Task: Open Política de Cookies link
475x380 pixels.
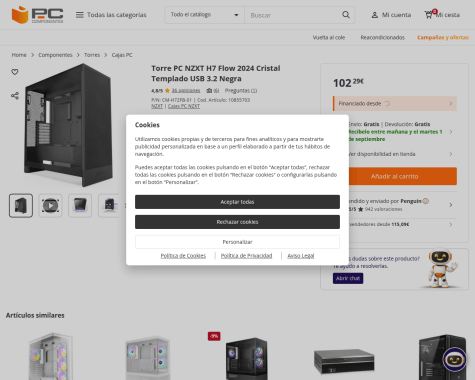Action: point(183,256)
